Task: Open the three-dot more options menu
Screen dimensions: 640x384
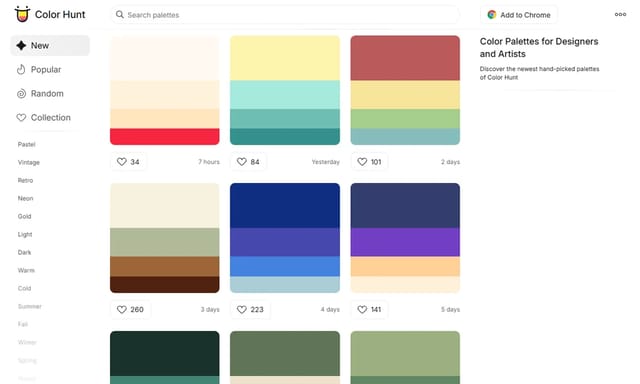Action: click(x=620, y=14)
